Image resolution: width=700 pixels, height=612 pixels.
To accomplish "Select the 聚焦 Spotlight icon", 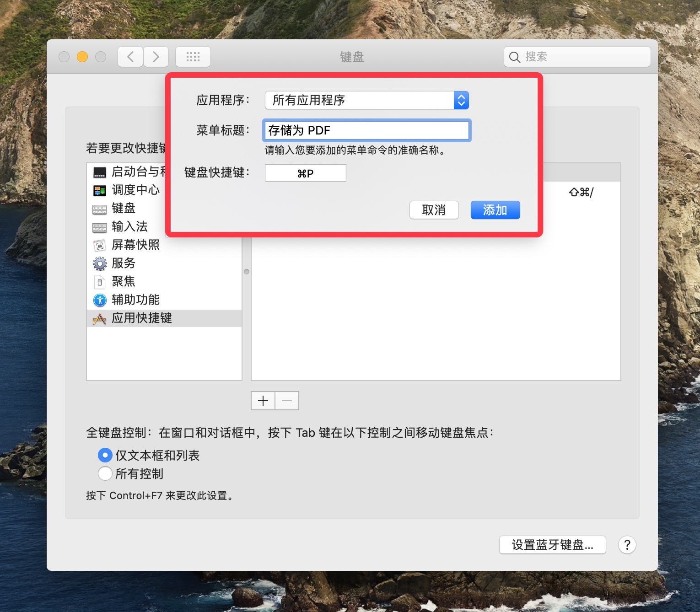I will 100,282.
